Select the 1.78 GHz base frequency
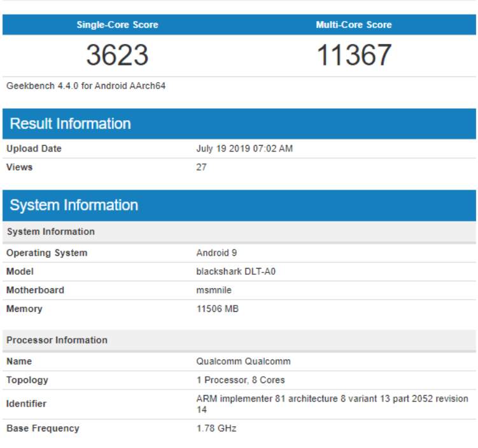This screenshot has height=448, width=478. 216,428
